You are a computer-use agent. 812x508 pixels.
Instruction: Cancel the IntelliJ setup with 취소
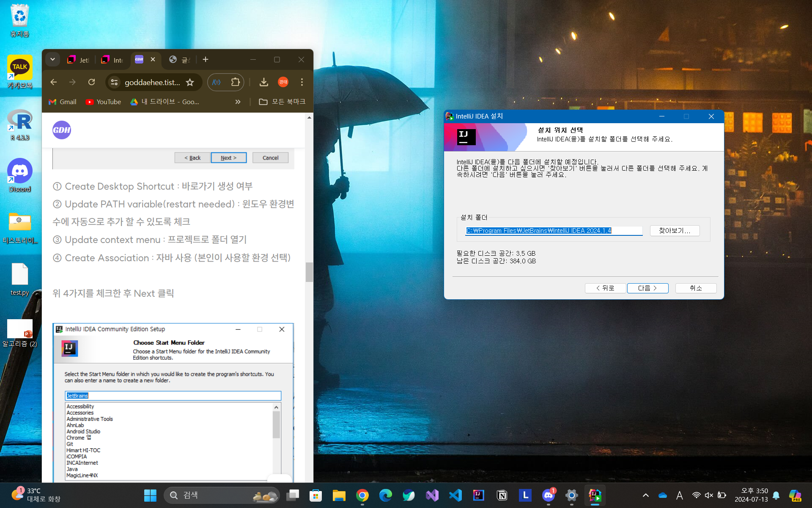(x=696, y=288)
